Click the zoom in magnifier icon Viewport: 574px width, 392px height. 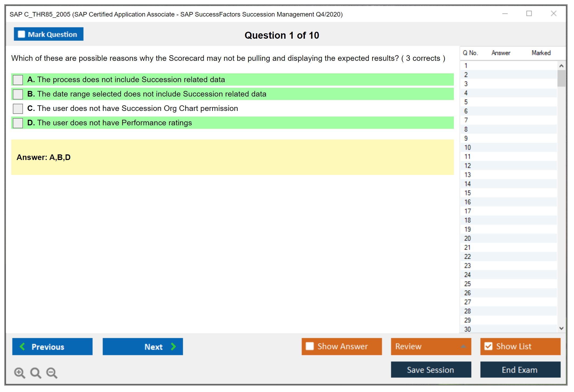[x=19, y=373]
